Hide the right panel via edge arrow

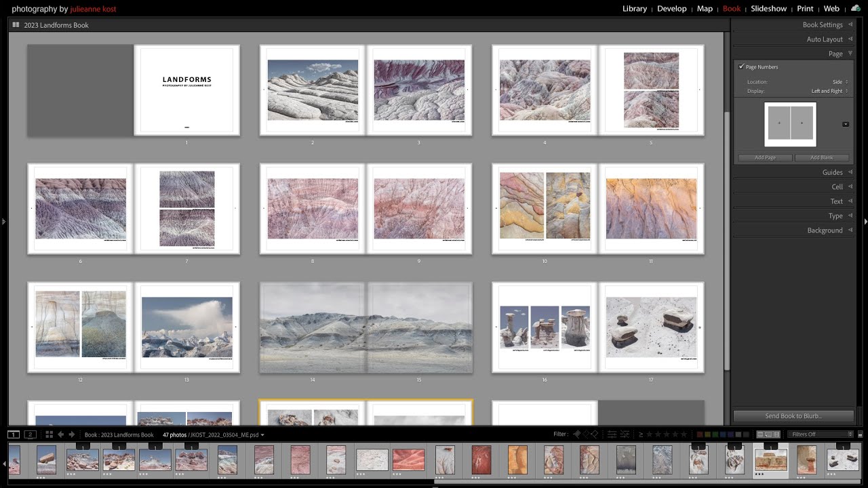865,221
